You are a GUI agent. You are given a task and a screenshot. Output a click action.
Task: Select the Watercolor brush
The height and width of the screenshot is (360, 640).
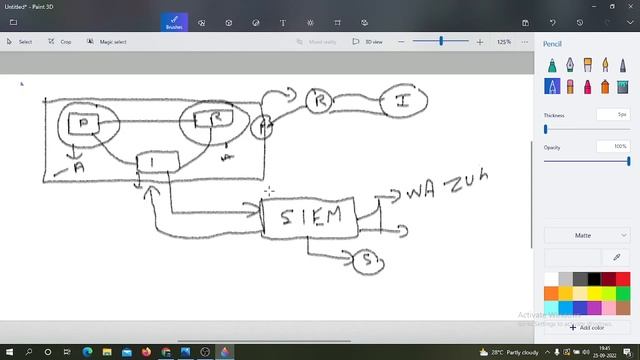pos(605,65)
